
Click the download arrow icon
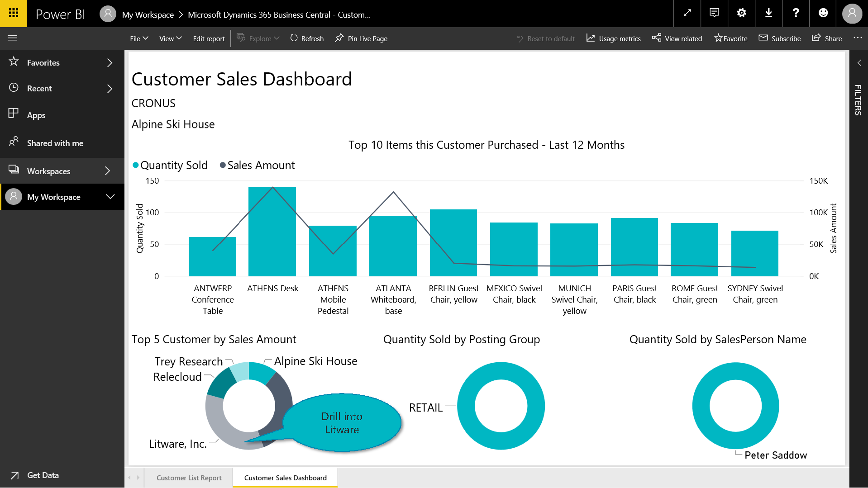click(x=768, y=13)
